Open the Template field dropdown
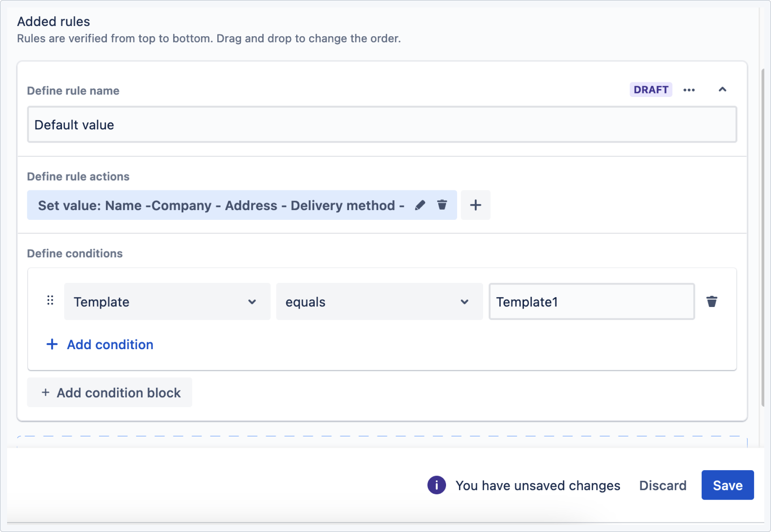 click(x=167, y=302)
